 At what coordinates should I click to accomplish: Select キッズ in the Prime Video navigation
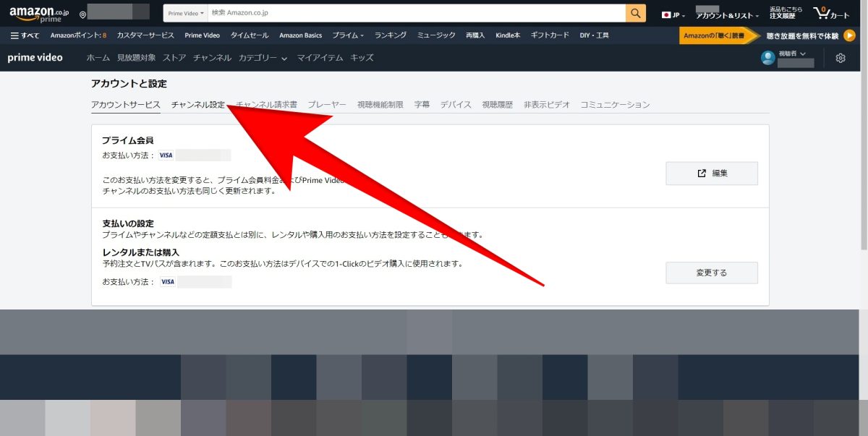pyautogui.click(x=362, y=57)
